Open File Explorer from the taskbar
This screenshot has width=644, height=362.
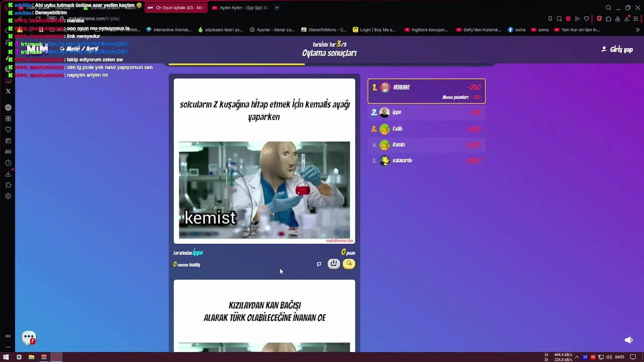coord(31,357)
